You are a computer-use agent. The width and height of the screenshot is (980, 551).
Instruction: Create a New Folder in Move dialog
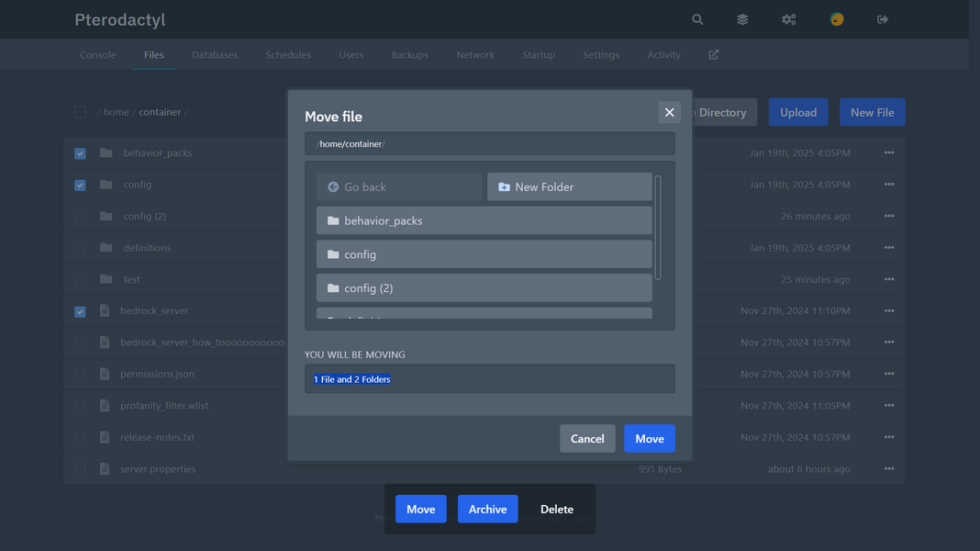pos(570,187)
